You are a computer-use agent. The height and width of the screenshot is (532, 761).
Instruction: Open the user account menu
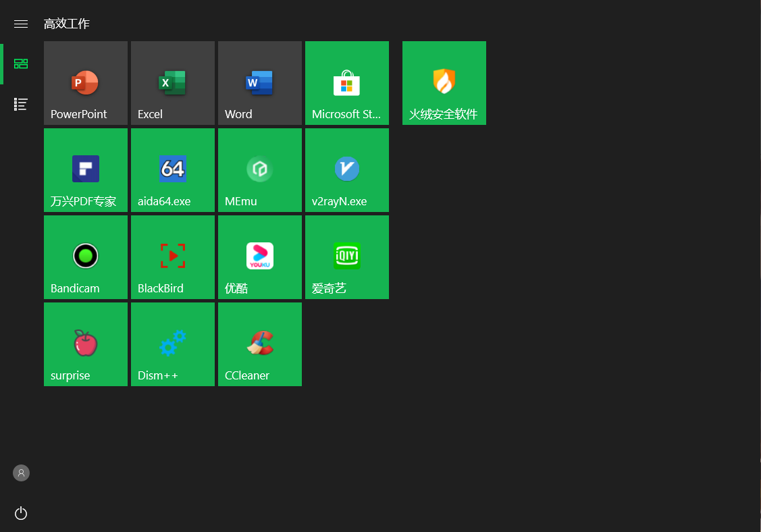[x=21, y=473]
